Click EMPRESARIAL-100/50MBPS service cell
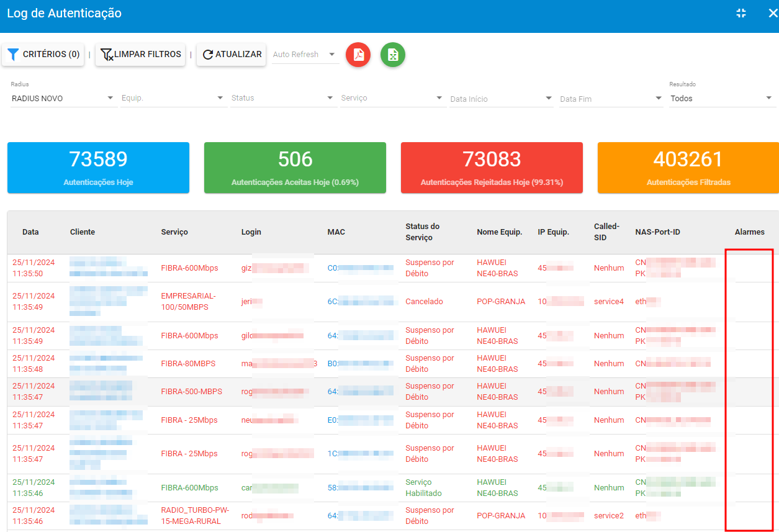The width and height of the screenshot is (779, 532). 188,302
